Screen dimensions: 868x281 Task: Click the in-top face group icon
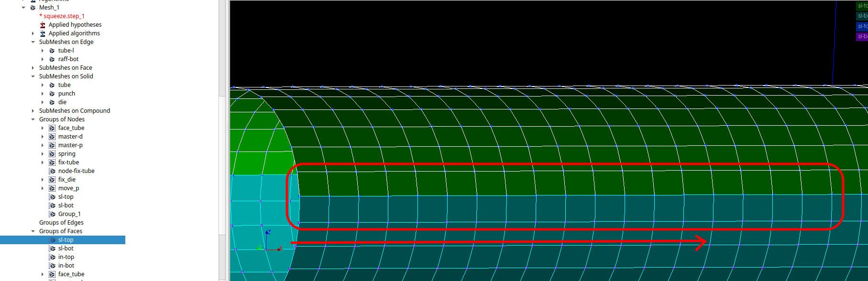pyautogui.click(x=52, y=257)
